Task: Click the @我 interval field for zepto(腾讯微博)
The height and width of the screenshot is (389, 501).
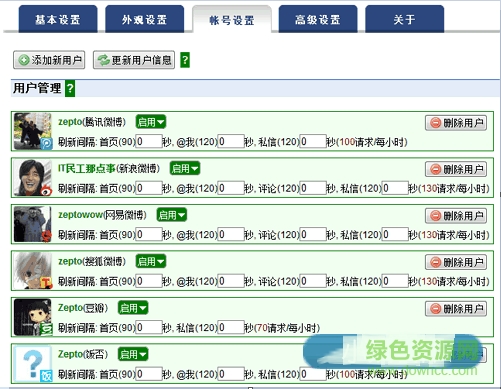Action: (x=231, y=142)
